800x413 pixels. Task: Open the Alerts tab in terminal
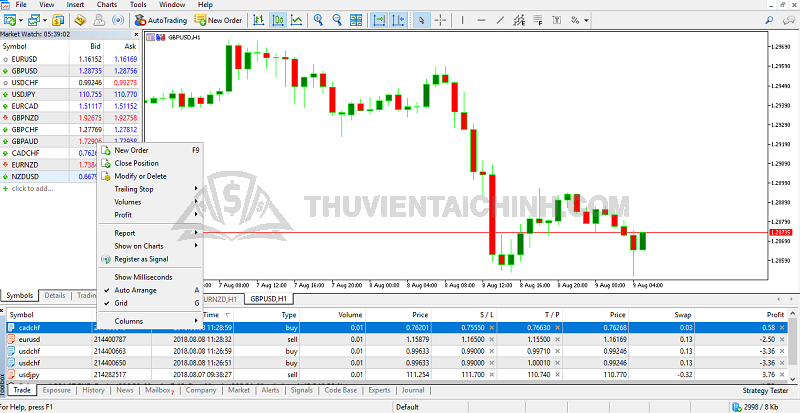(270, 390)
